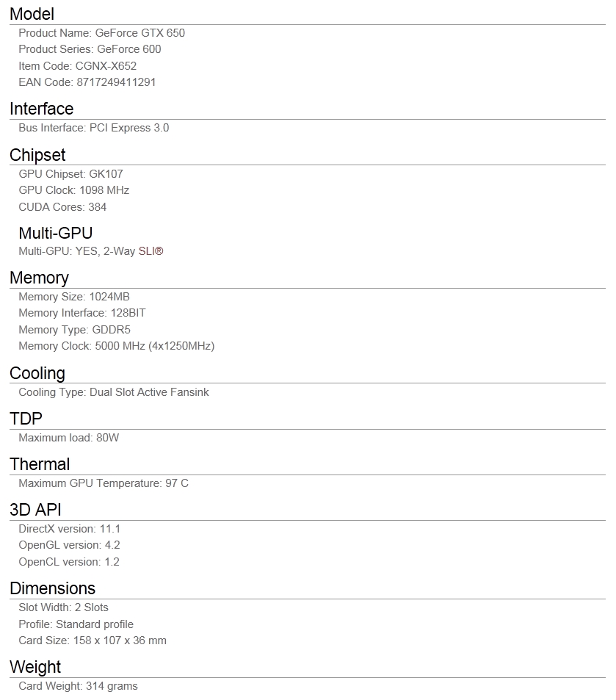Screen dimensions: 616x700
Task: Click the Weight section heading
Action: point(35,667)
